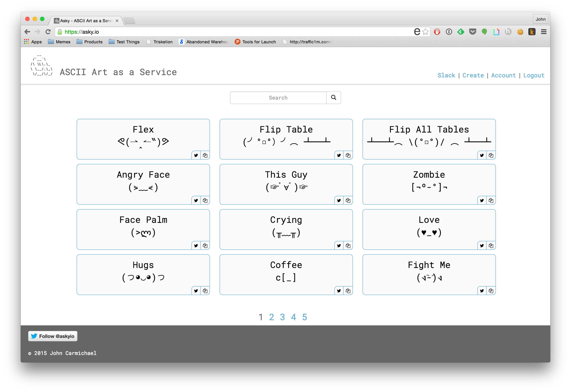Screen dimensions: 571x392
Task: Go to page 3 of results
Action: [282, 317]
